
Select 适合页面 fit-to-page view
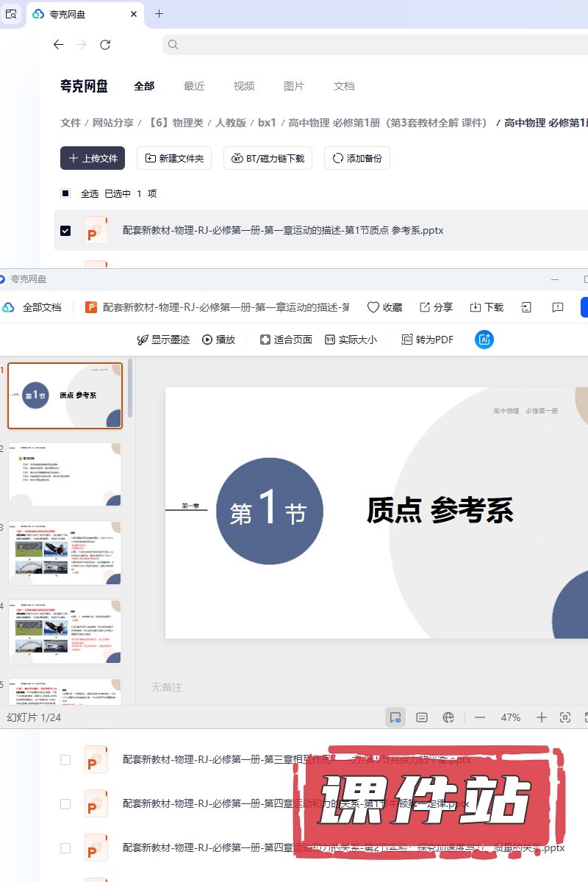pos(286,340)
